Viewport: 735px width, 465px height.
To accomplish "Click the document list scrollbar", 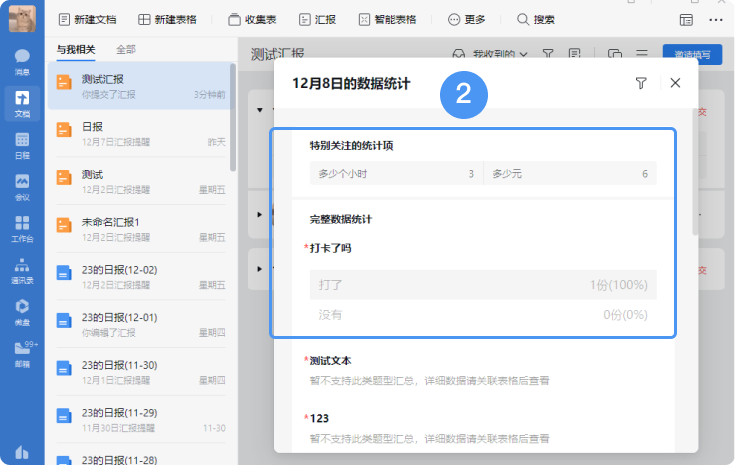I will point(233,118).
